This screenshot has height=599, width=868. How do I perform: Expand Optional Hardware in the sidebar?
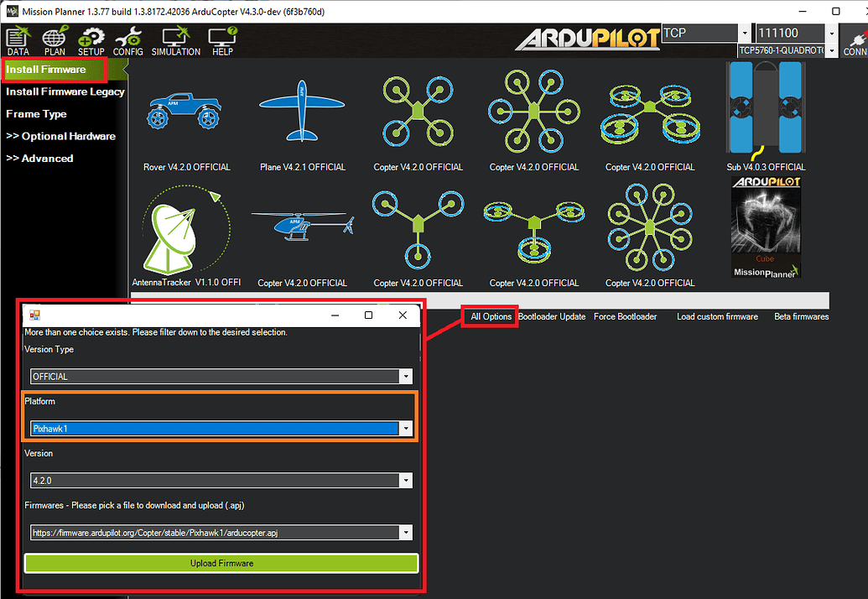pos(61,136)
